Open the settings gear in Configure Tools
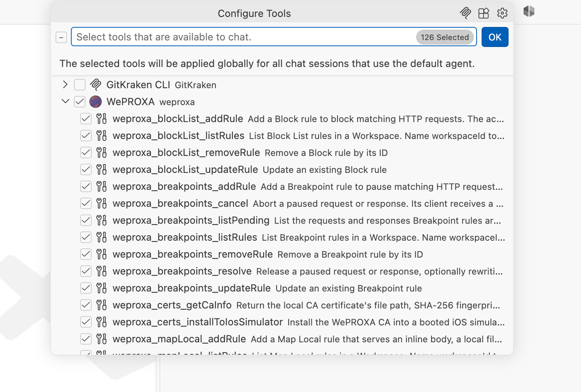This screenshot has height=392, width=581. 502,13
